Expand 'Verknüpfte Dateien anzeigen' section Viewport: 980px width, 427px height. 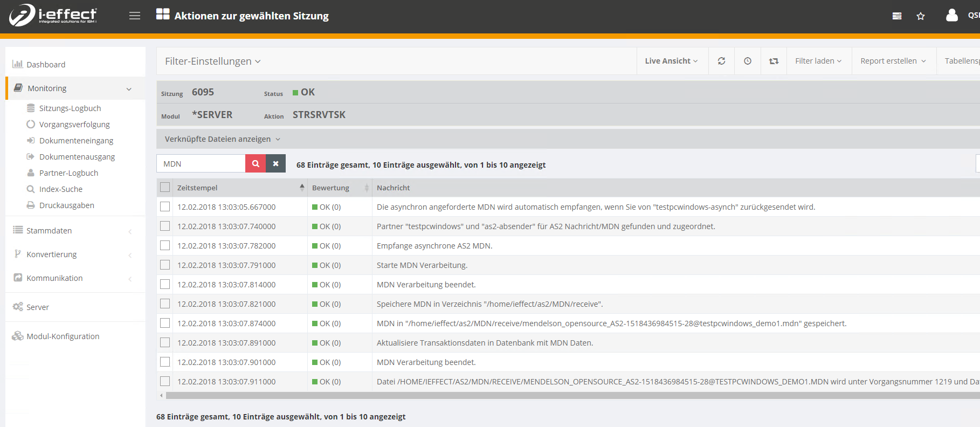pos(222,139)
